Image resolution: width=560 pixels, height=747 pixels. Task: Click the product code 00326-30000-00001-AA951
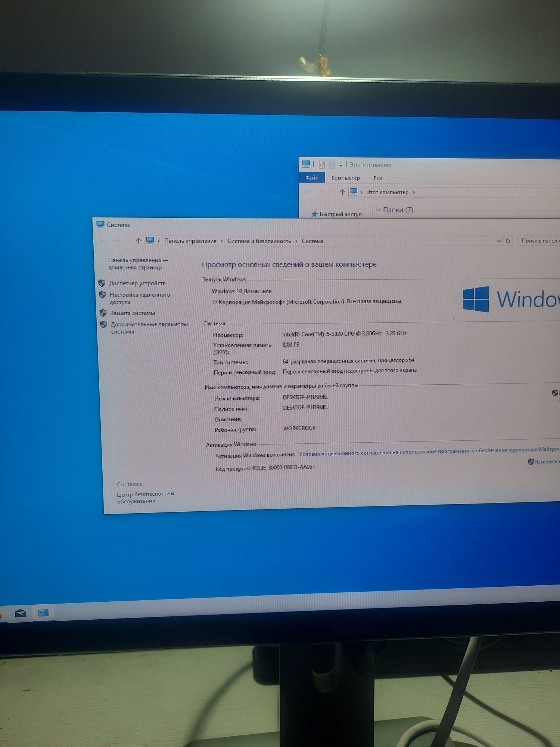[x=283, y=467]
